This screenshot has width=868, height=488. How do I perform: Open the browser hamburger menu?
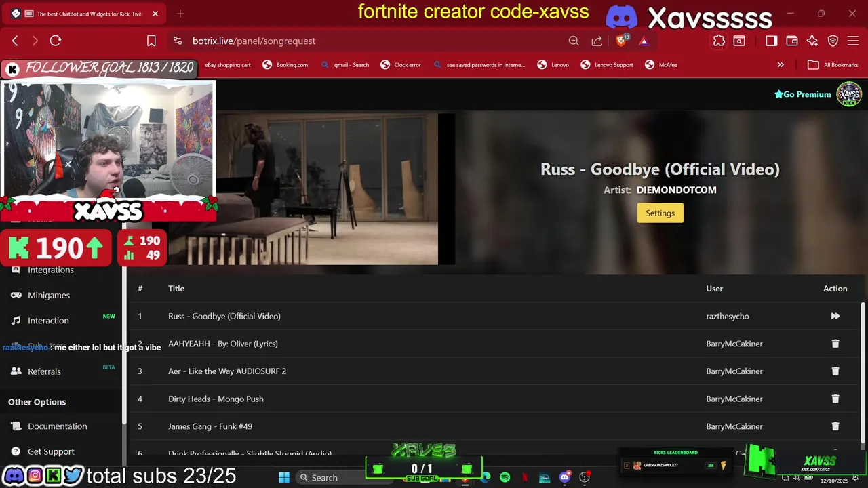coord(854,41)
